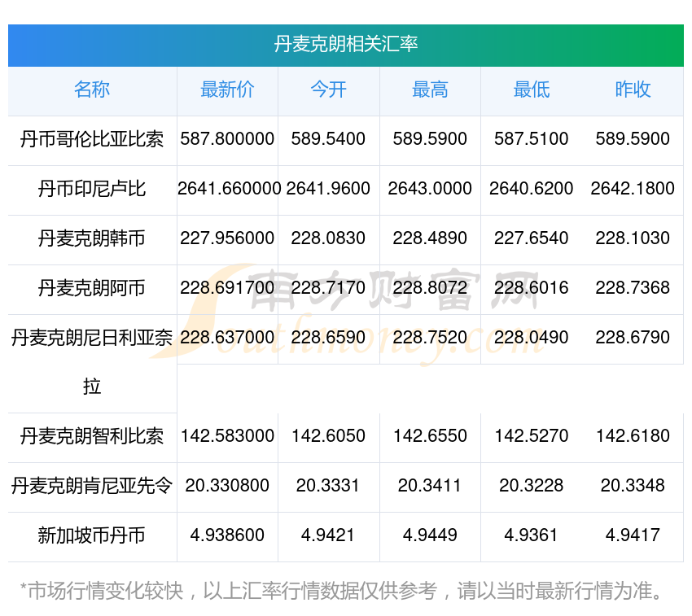Select the 丹币印尼卢比 row name
This screenshot has width=692, height=616.
[92, 189]
